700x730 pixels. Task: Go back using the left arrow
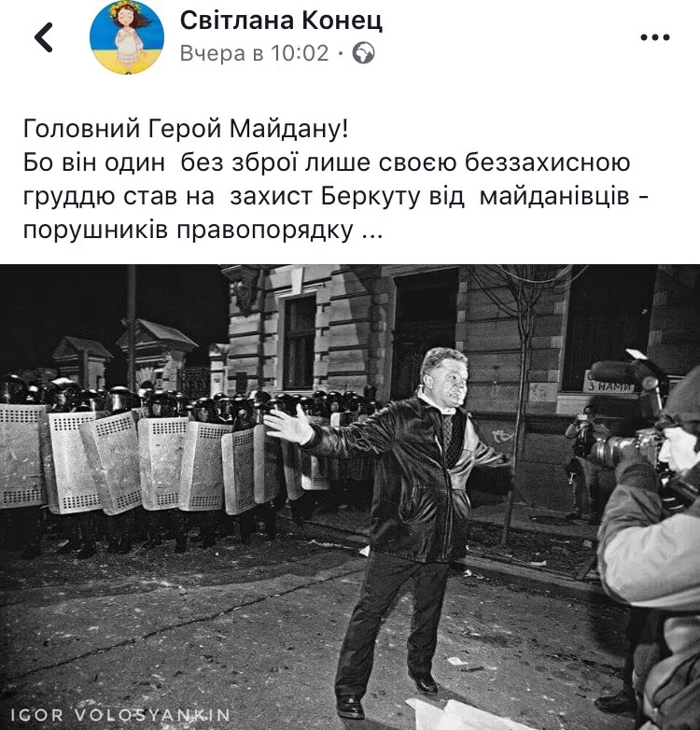pyautogui.click(x=44, y=36)
